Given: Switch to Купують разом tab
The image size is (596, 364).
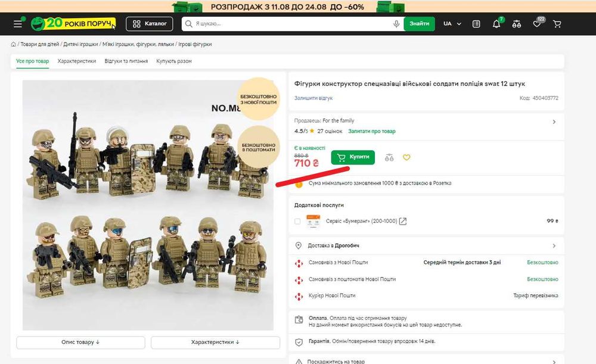Looking at the screenshot, I should click(x=174, y=61).
